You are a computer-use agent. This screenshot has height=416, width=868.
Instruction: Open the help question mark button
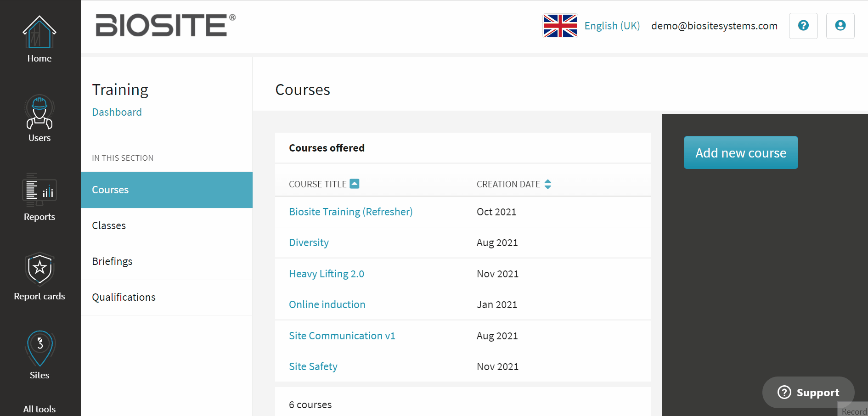click(x=803, y=26)
